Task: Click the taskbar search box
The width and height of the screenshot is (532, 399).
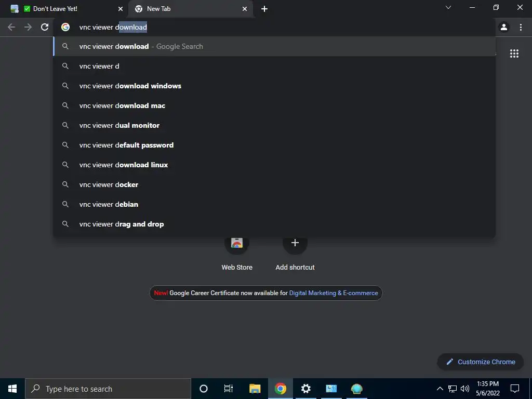Action: [x=108, y=389]
